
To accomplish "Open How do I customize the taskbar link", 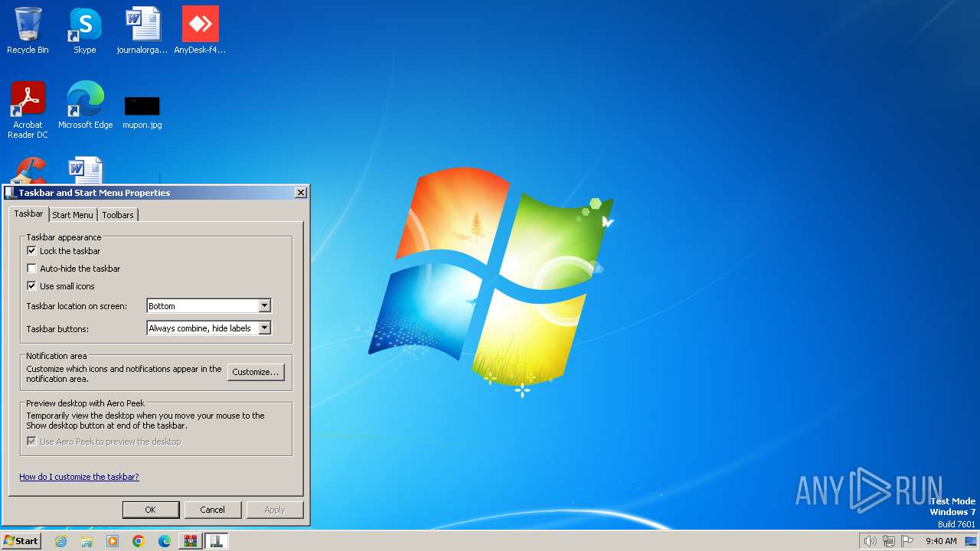I will [x=79, y=477].
